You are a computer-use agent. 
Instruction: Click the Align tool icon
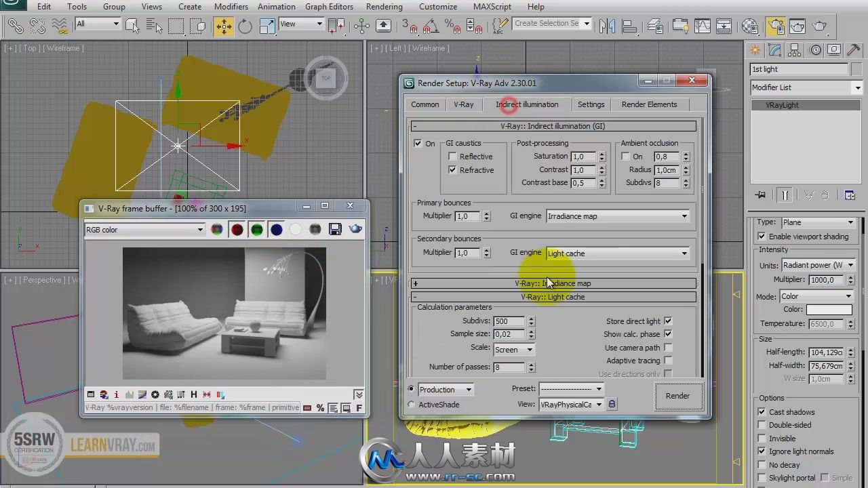[x=630, y=26]
